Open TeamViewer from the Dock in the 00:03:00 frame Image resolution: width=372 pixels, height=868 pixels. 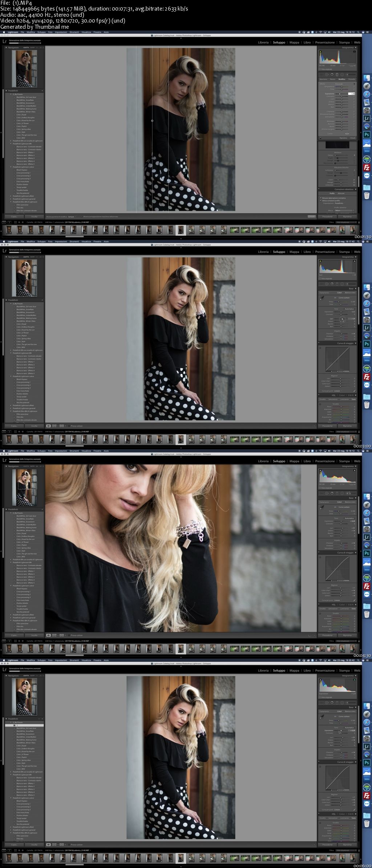(367, 385)
